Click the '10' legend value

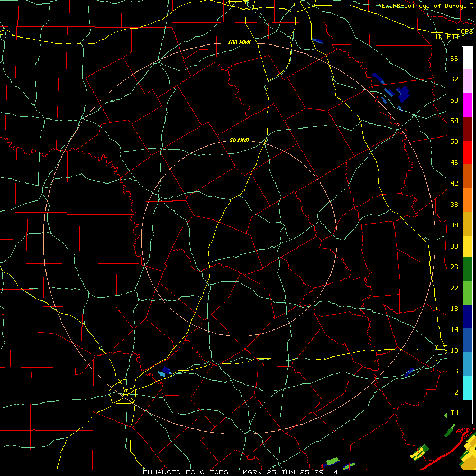[x=454, y=350]
